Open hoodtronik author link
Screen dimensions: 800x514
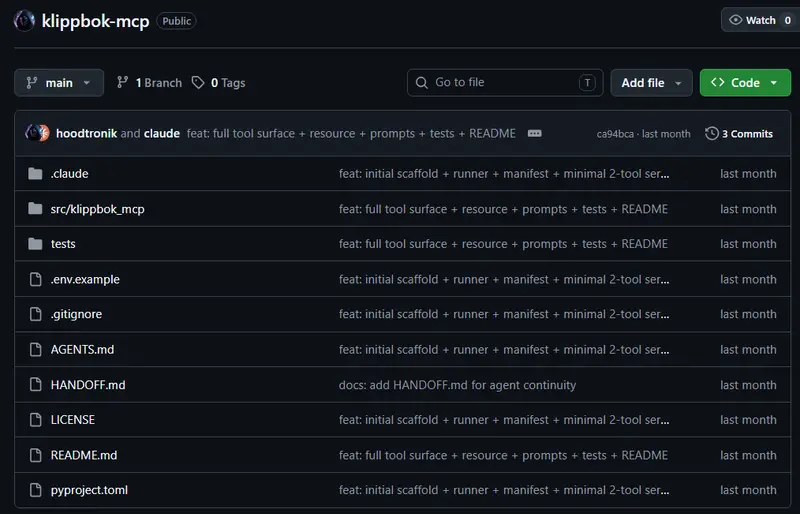click(x=86, y=134)
